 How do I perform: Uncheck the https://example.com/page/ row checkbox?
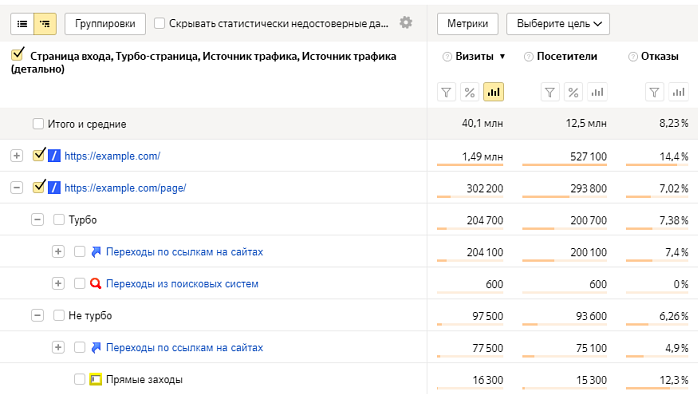(x=39, y=187)
